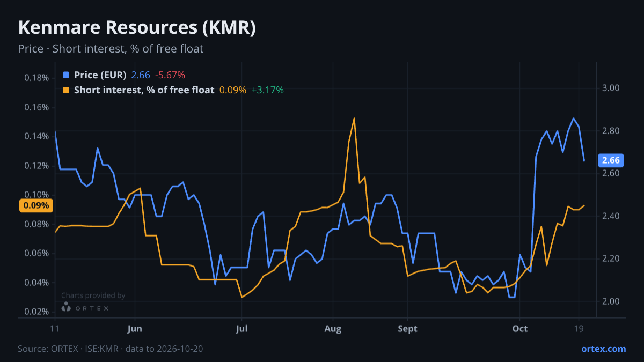Click the 0.14% left axis label
644x362 pixels.
coord(37,136)
